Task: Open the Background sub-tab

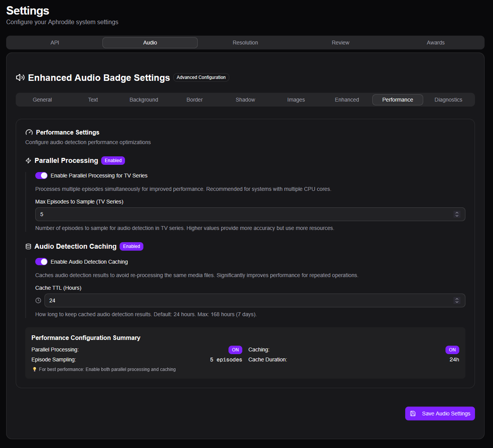Action: point(144,100)
